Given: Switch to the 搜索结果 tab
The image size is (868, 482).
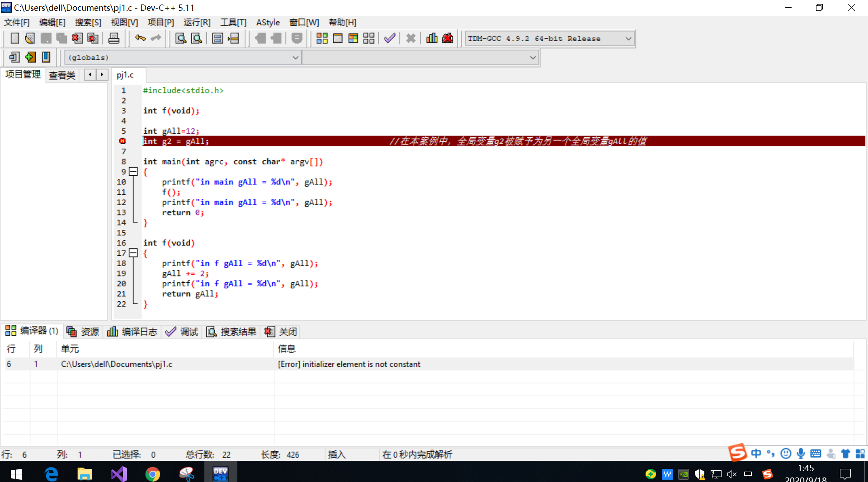Looking at the screenshot, I should [231, 332].
